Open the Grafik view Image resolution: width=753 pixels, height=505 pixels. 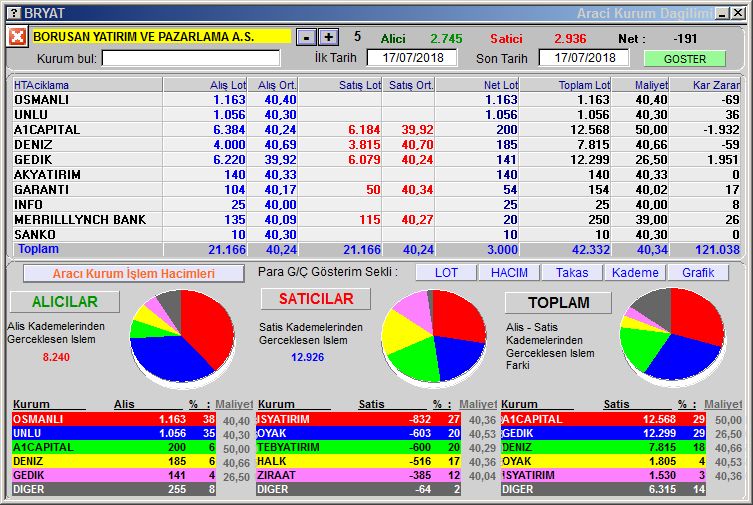698,272
